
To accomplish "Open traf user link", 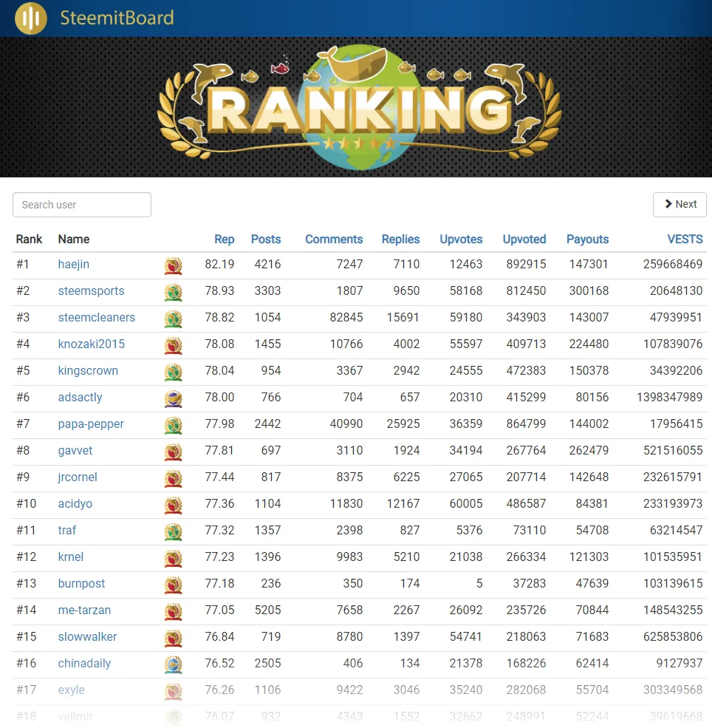I will pos(66,530).
